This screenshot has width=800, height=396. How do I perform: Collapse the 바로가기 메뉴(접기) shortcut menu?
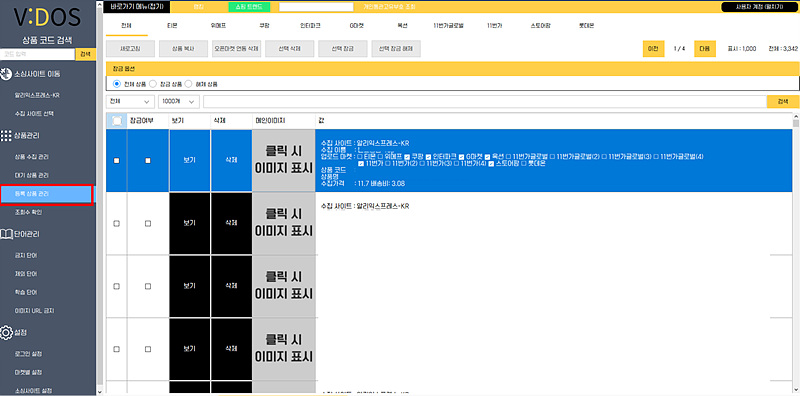click(136, 7)
